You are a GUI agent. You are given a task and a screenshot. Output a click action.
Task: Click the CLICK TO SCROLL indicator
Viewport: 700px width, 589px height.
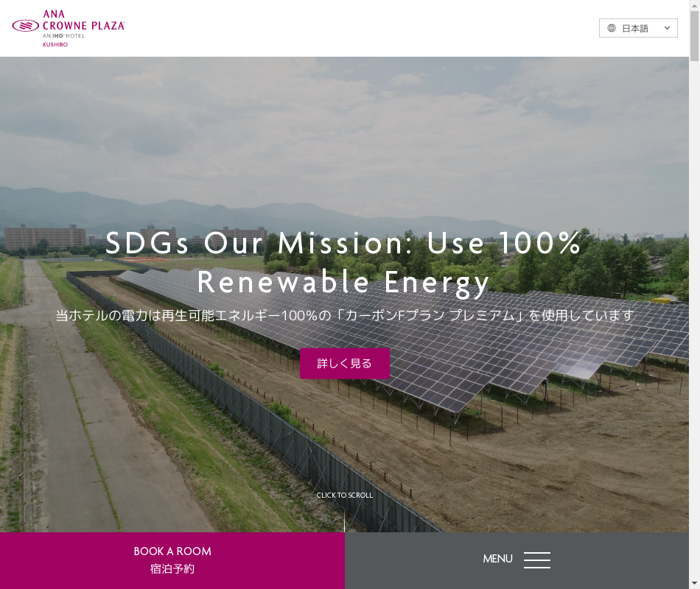point(344,495)
